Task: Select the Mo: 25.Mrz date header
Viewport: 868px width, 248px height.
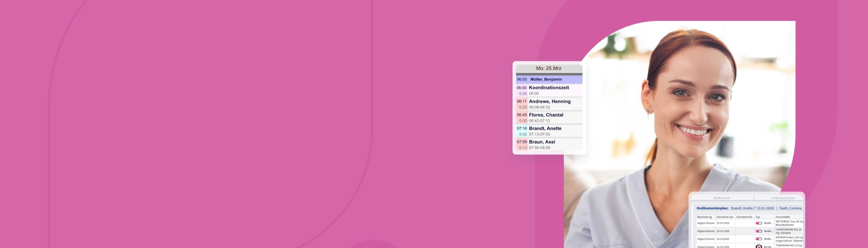Action: [549, 68]
